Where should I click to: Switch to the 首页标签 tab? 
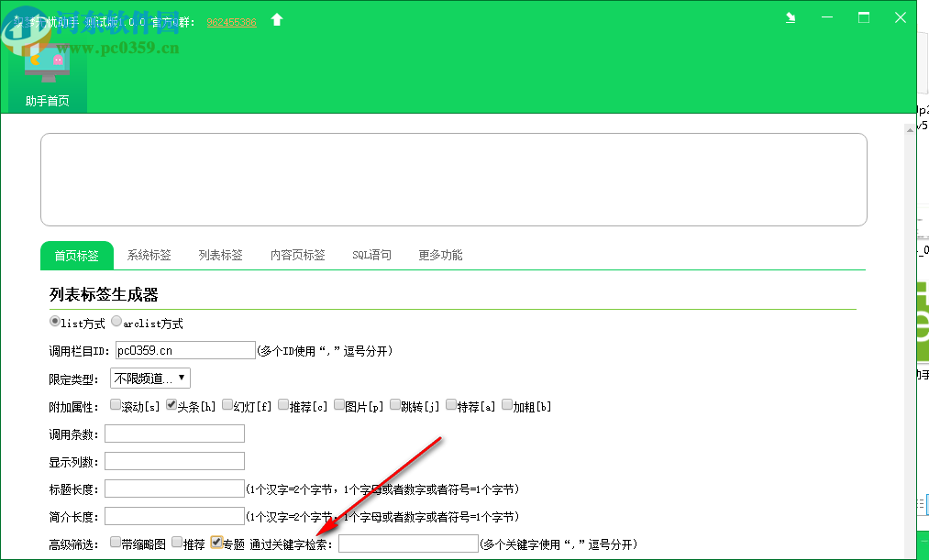click(77, 255)
